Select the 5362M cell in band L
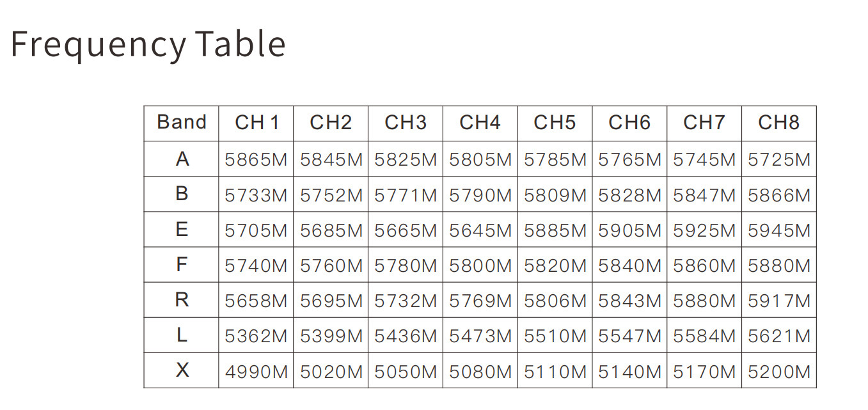Viewport: 868px width, 410px height. tap(256, 336)
